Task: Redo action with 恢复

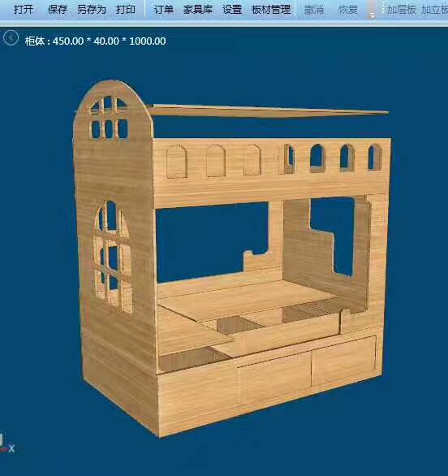Action: 348,10
